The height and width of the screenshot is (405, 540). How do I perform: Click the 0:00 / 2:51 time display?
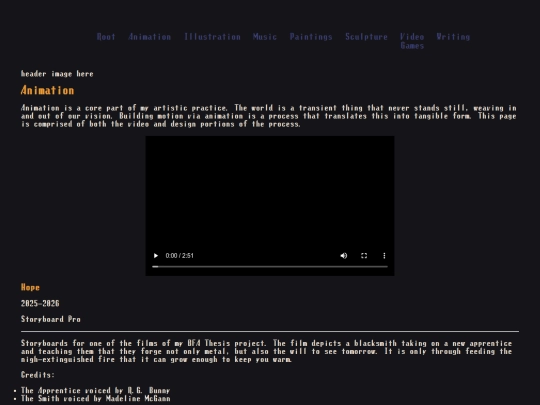tap(179, 256)
